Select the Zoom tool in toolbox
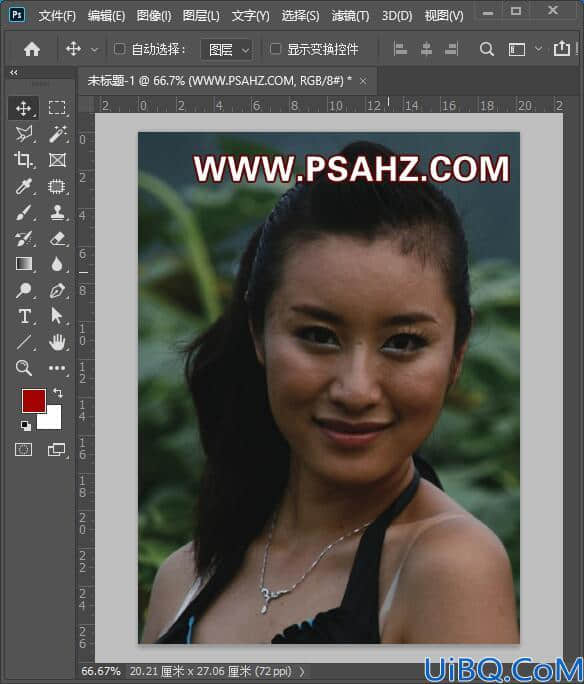 [x=24, y=368]
